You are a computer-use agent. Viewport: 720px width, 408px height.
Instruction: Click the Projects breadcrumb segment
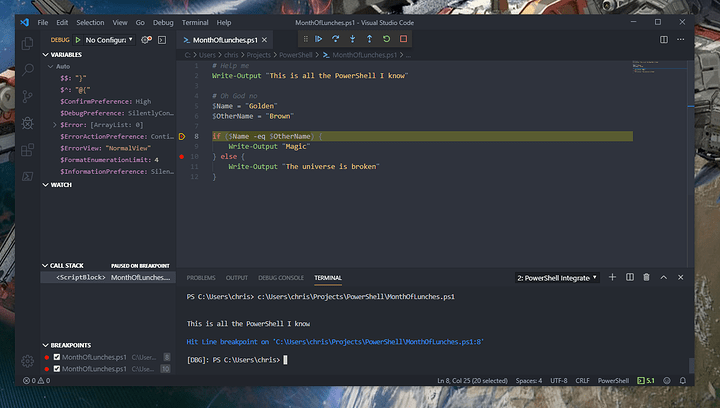click(x=259, y=55)
